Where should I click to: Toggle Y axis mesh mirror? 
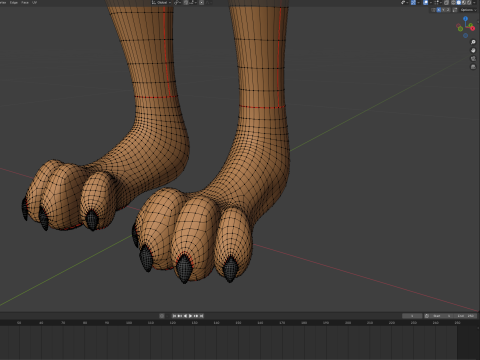443,10
